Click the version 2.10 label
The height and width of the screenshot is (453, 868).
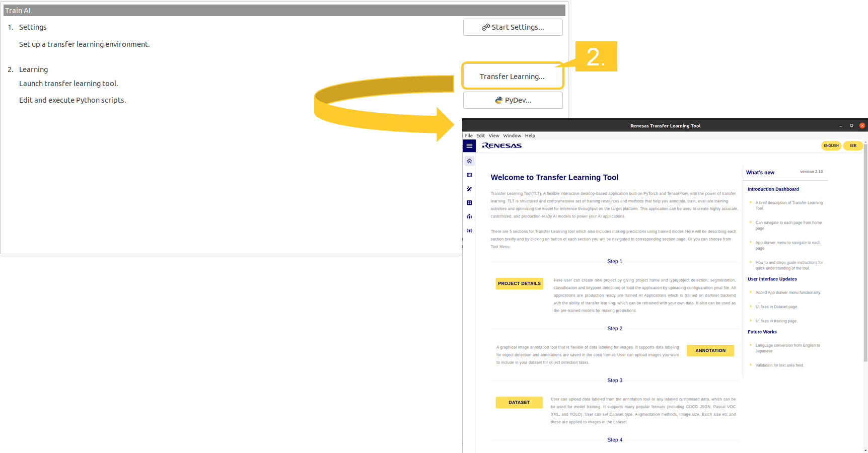pos(811,172)
